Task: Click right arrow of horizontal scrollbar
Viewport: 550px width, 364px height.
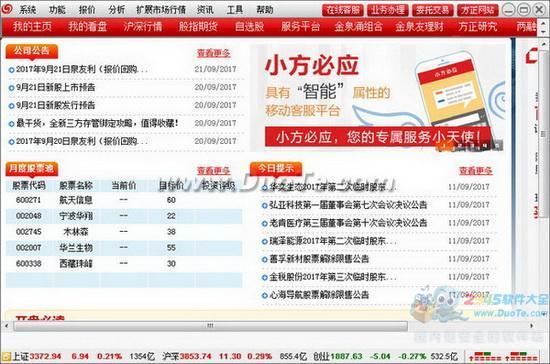Action: [532, 326]
